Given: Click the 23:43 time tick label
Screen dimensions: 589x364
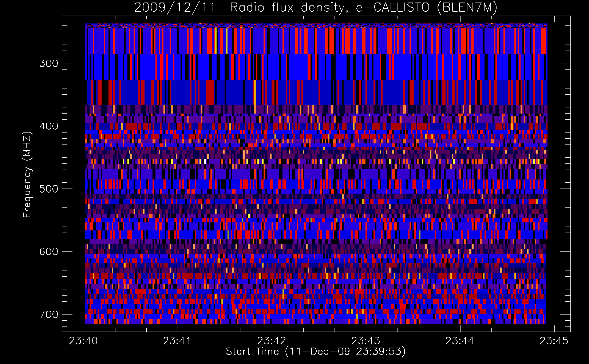Looking at the screenshot, I should [365, 341].
